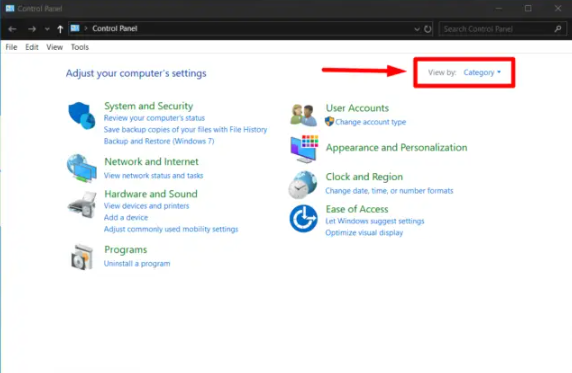Click the title bar Control Panel icon

10,8
